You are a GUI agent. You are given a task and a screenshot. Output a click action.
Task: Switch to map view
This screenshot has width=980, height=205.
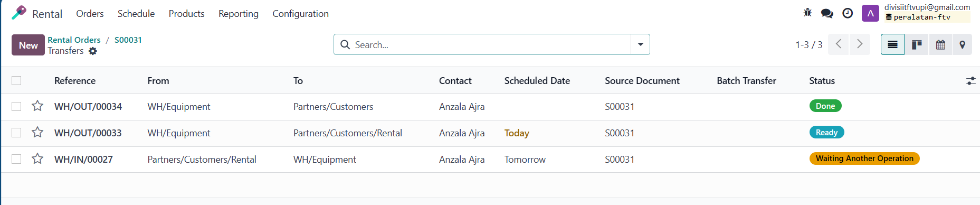[962, 44]
